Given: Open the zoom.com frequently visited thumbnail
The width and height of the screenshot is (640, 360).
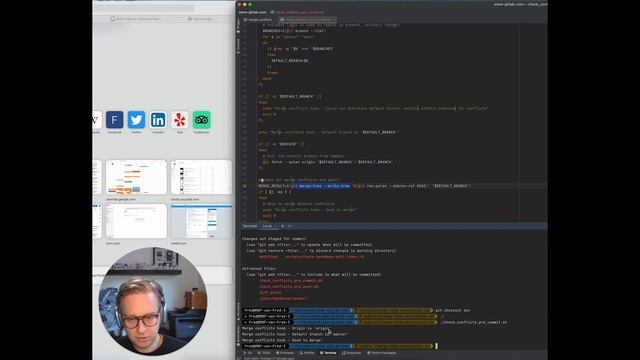Looking at the screenshot, I should click(x=136, y=221).
